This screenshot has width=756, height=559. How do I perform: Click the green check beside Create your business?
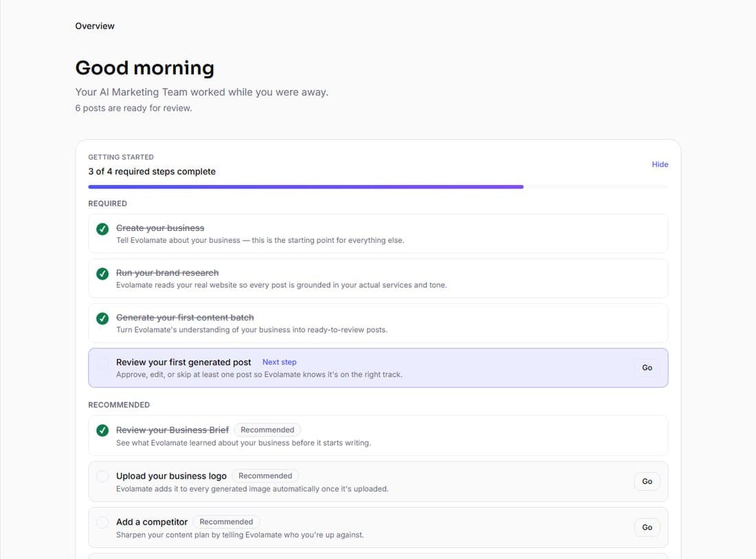(102, 229)
